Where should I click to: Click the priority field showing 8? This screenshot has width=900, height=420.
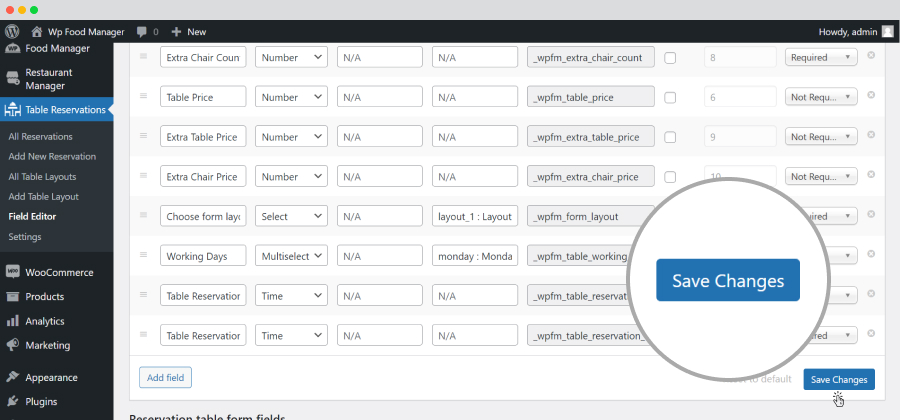[x=740, y=57]
